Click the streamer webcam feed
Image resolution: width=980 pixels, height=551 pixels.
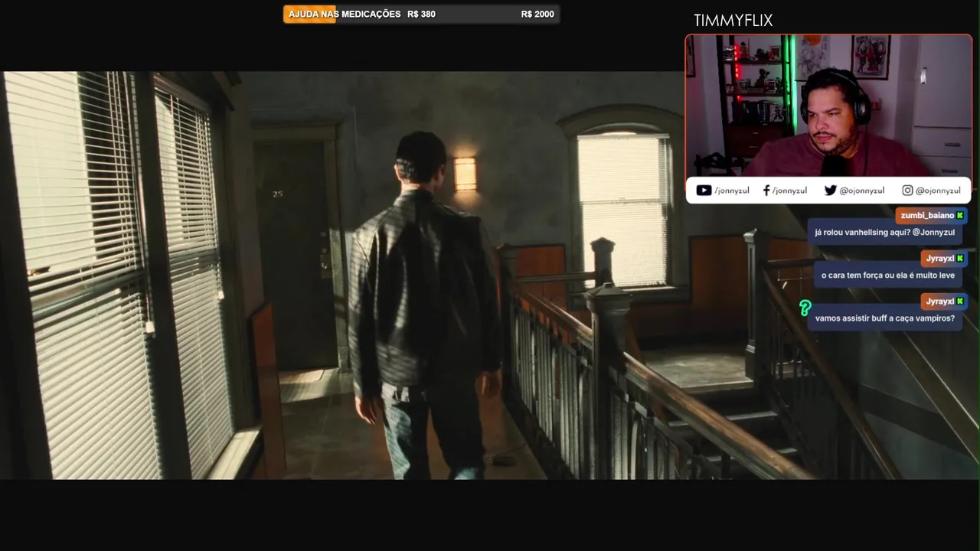click(828, 106)
